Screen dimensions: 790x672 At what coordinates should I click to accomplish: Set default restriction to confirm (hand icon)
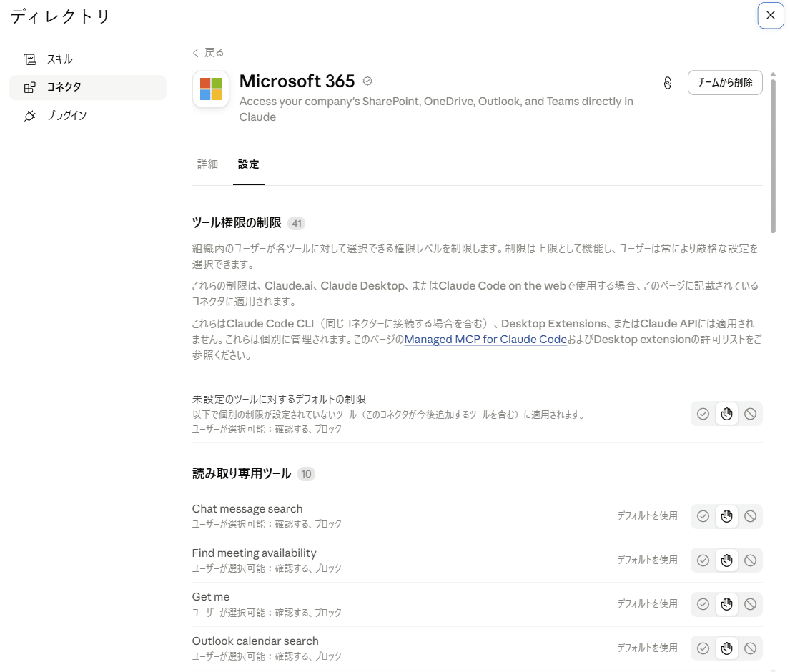coord(726,414)
